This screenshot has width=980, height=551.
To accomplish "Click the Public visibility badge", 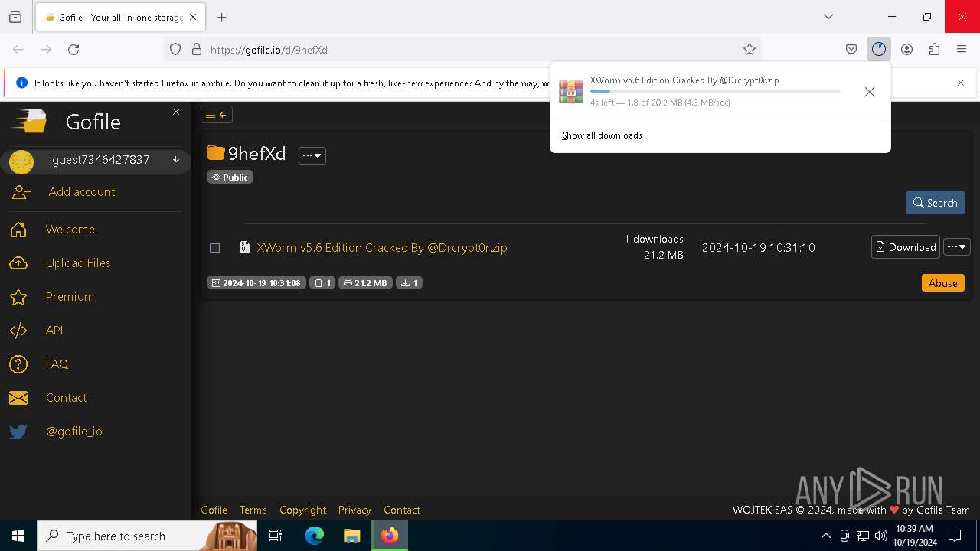I will point(230,177).
